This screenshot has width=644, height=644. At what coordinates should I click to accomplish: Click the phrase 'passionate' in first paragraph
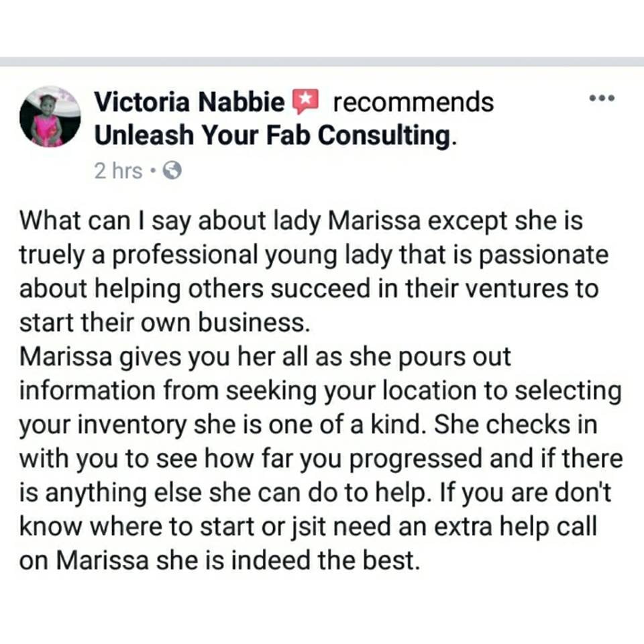[543, 256]
